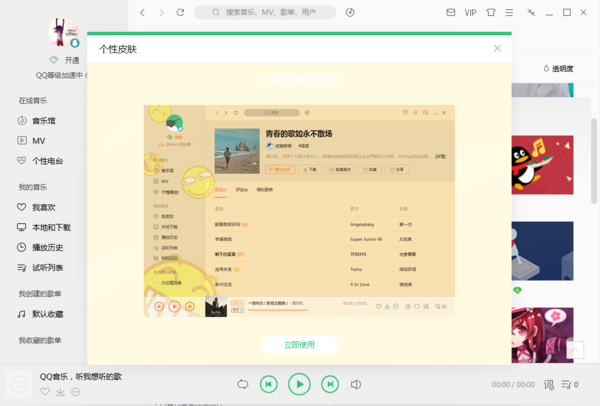This screenshot has height=406, width=600.
Task: Click the user avatar picture
Action: click(63, 31)
